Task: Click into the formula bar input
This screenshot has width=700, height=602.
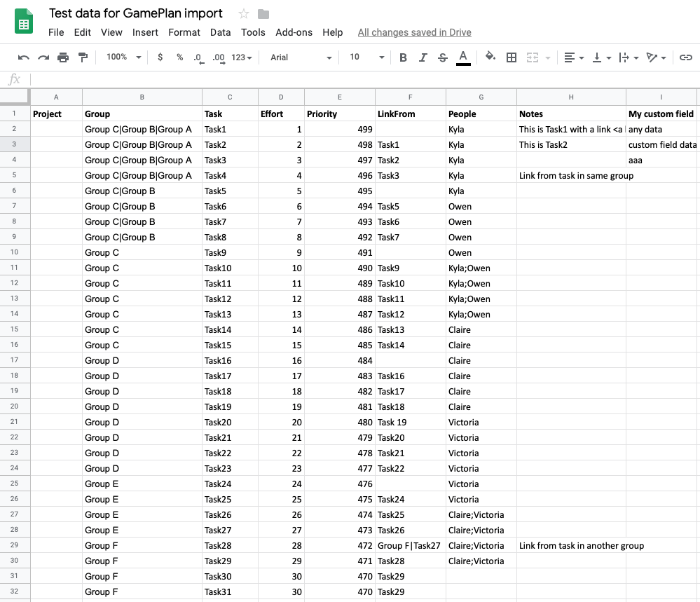Action: pyautogui.click(x=364, y=79)
